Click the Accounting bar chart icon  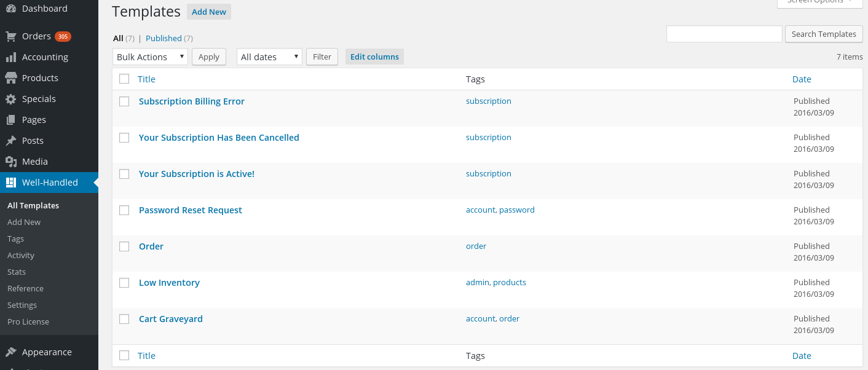(11, 57)
